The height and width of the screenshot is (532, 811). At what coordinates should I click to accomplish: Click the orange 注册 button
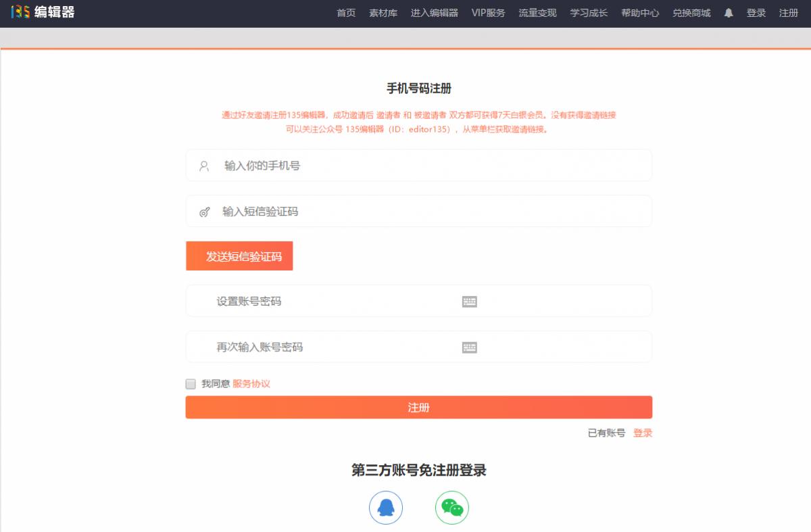click(418, 407)
